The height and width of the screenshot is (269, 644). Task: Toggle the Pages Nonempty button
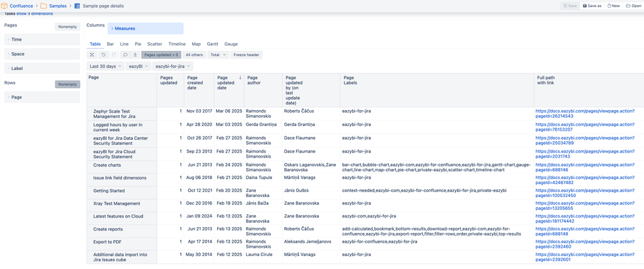pyautogui.click(x=68, y=27)
